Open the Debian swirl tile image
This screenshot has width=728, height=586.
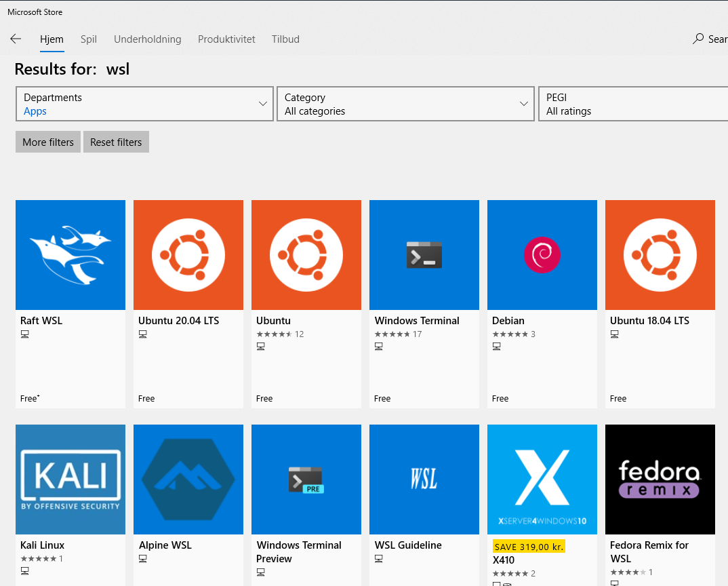pyautogui.click(x=542, y=255)
